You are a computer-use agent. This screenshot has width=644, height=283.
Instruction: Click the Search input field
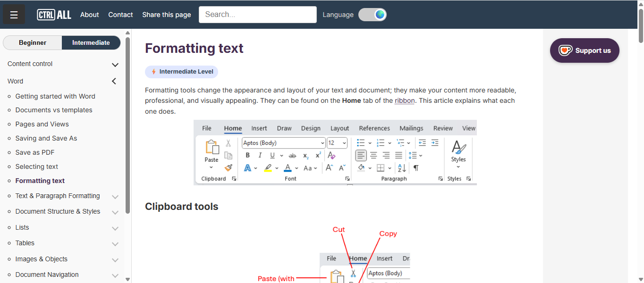click(257, 15)
